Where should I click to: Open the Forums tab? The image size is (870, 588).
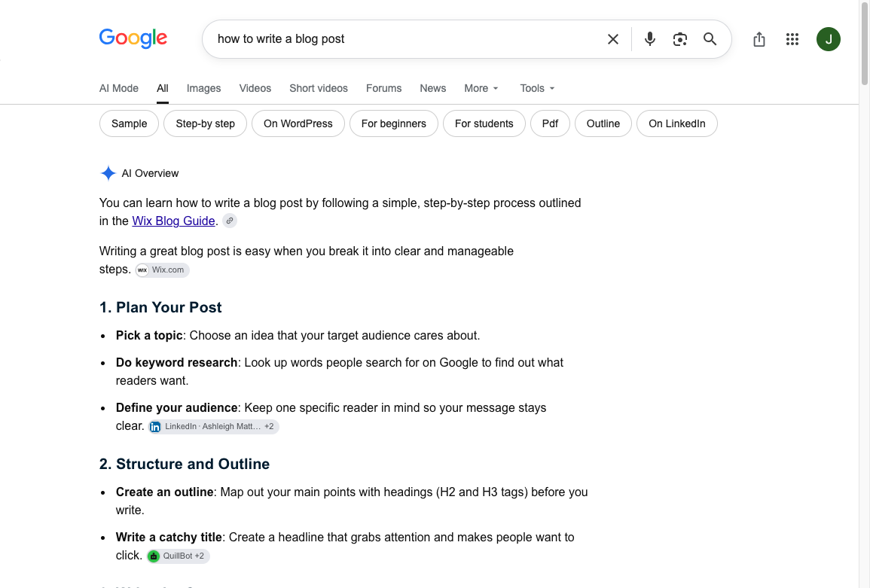[383, 88]
